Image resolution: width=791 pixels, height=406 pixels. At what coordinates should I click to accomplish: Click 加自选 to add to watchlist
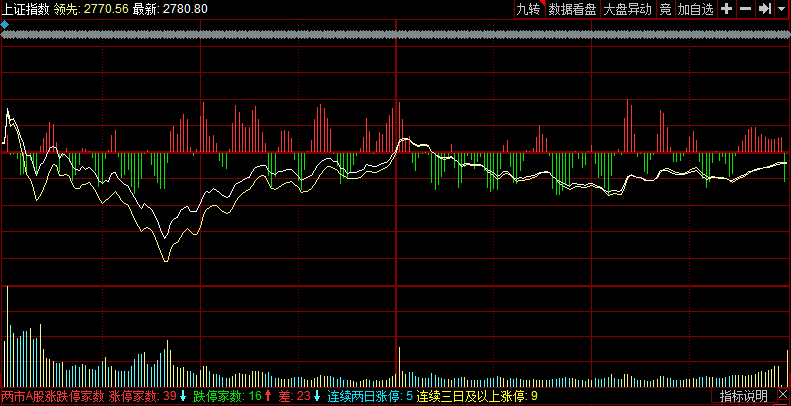696,9
